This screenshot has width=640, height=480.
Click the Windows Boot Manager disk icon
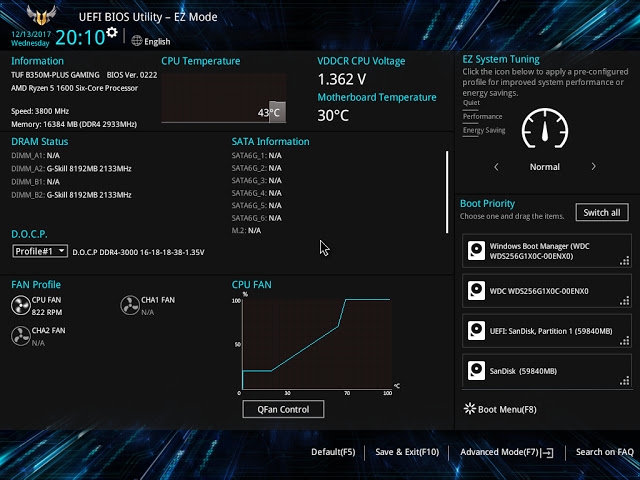point(476,251)
